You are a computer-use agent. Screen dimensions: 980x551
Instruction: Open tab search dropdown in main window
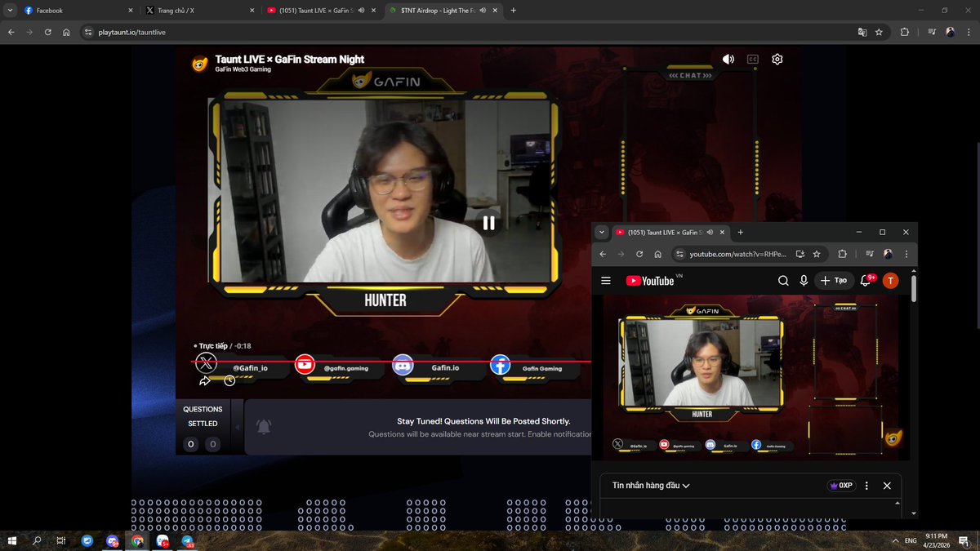(x=8, y=11)
